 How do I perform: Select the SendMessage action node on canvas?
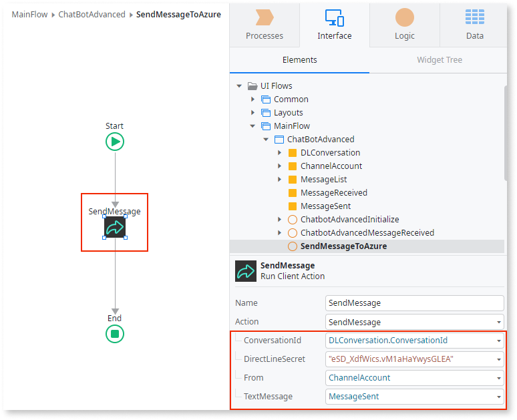coord(115,227)
